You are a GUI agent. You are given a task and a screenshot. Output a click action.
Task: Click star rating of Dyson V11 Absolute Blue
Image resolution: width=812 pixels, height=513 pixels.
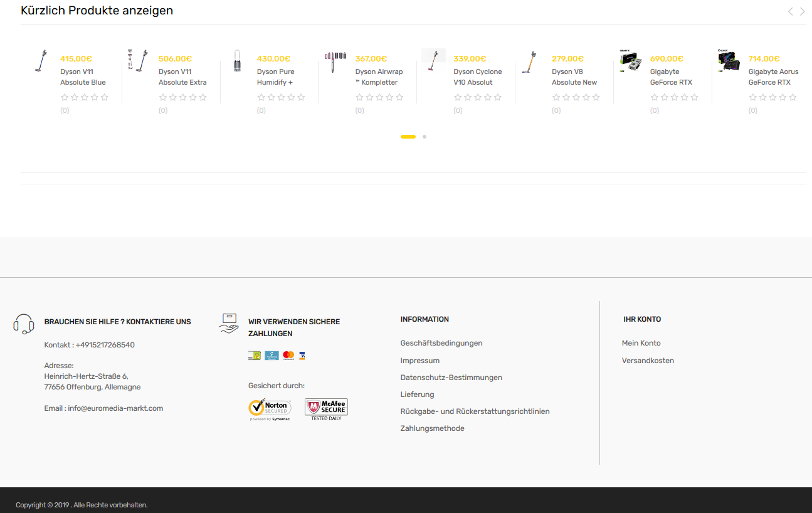84,97
